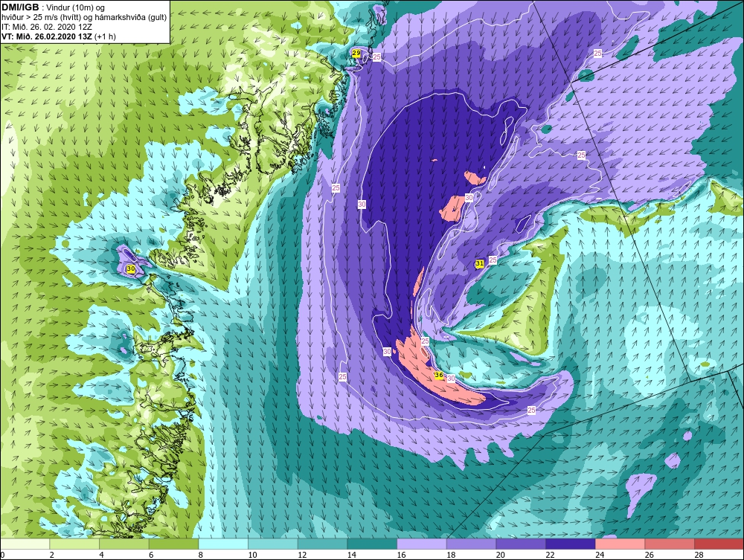Click the 'DMI/IGB' title text
Screen dimensions: 744x560
pyautogui.click(x=20, y=7)
